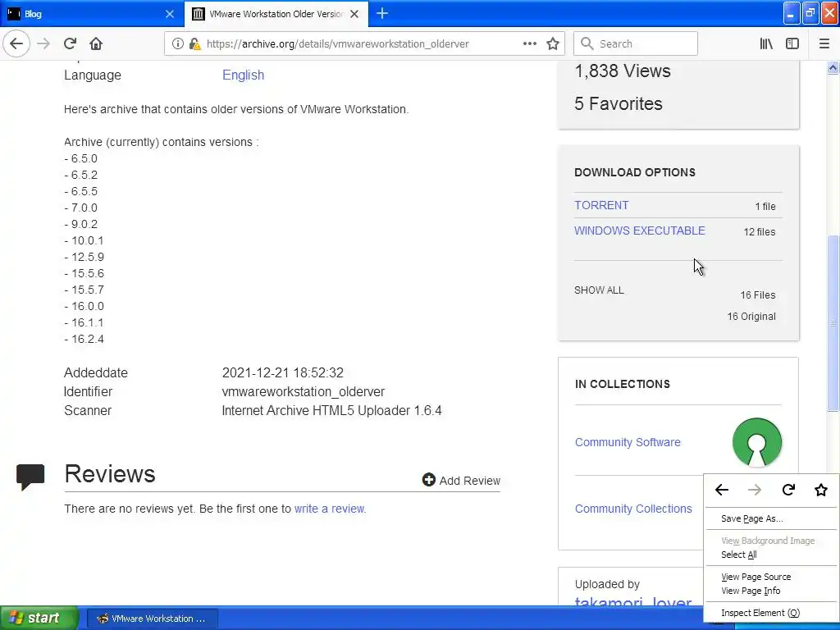Open the Firefox hamburger menu
The height and width of the screenshot is (630, 840).
pos(824,43)
